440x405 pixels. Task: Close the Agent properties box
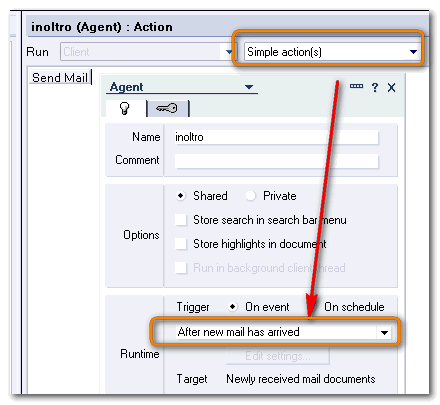coord(391,88)
